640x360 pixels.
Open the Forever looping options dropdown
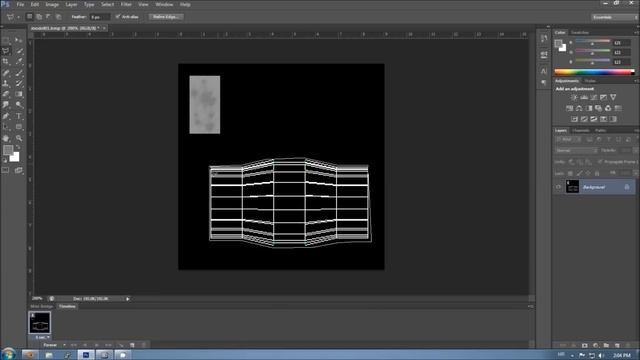pyautogui.click(x=54, y=345)
